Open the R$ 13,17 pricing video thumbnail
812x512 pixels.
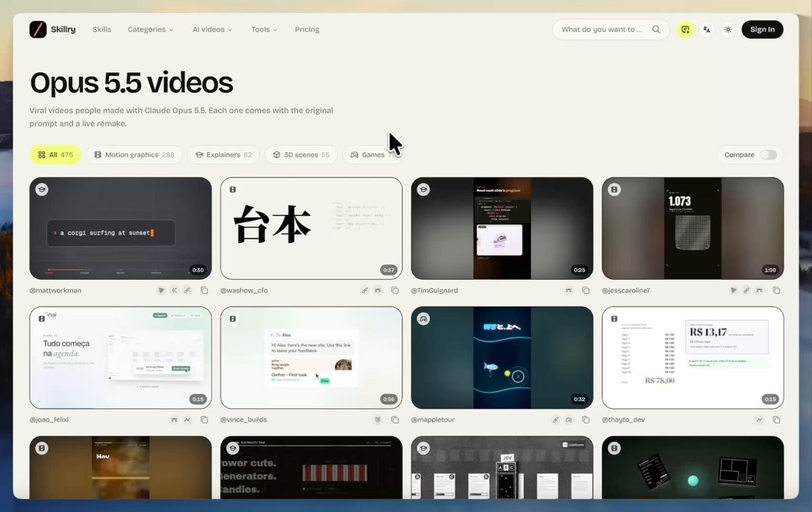[693, 358]
